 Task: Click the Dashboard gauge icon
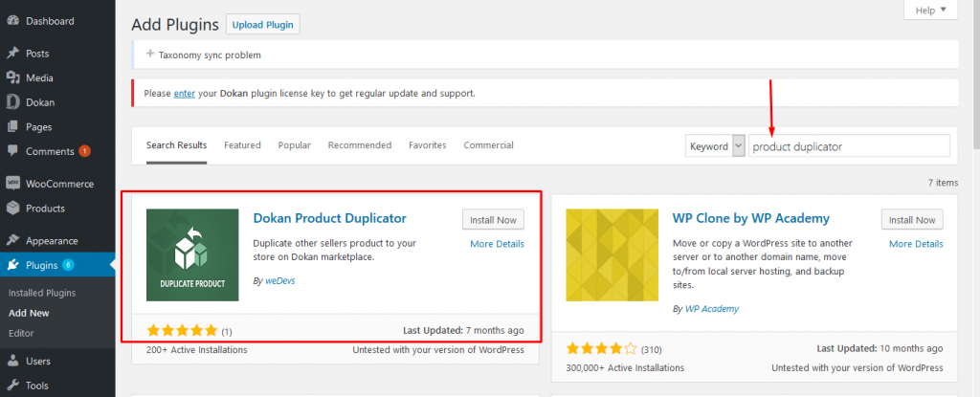(12, 21)
